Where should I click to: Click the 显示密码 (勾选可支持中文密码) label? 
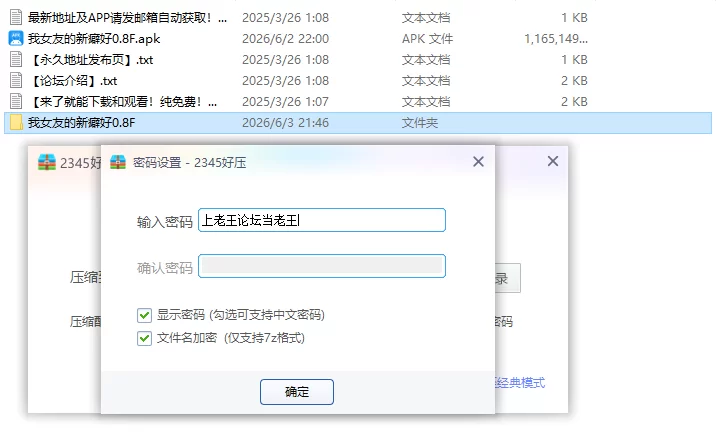coord(241,315)
